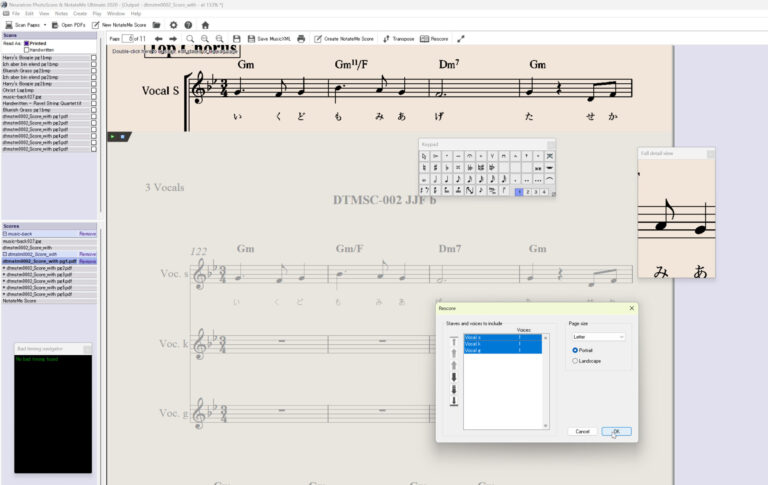Tick checkbox for Harry's Boogie pg1 scan

tap(94, 58)
